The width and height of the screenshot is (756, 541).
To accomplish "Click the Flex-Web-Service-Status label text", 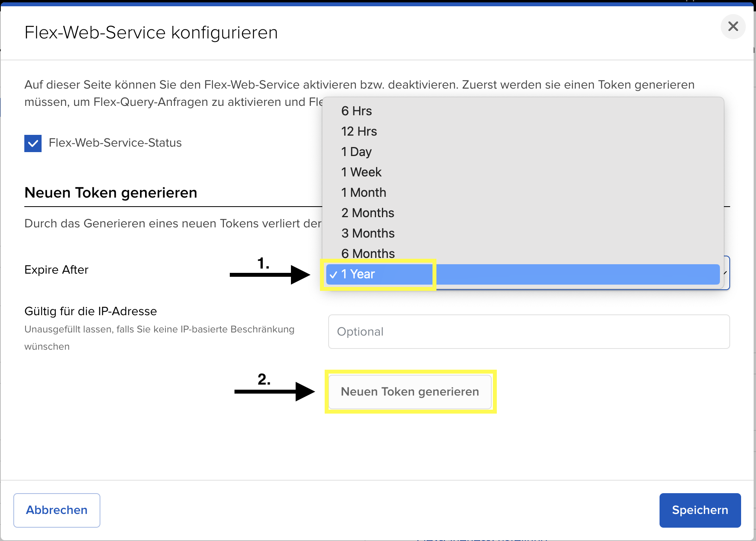I will coord(115,143).
